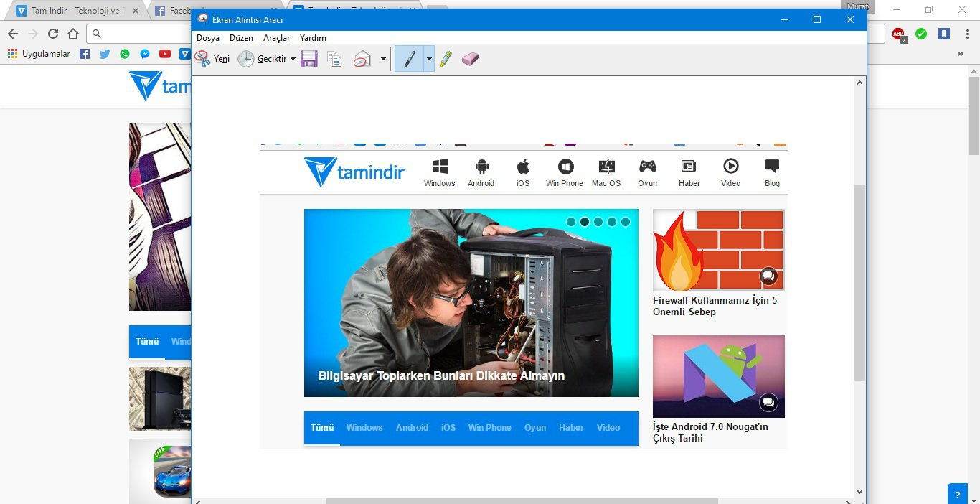Click the Twitter bookmark icon
The height and width of the screenshot is (504, 980).
tap(105, 54)
